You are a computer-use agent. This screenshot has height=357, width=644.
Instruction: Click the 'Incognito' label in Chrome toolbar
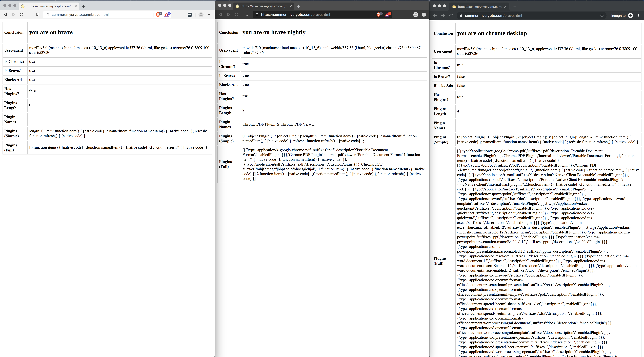pos(618,15)
